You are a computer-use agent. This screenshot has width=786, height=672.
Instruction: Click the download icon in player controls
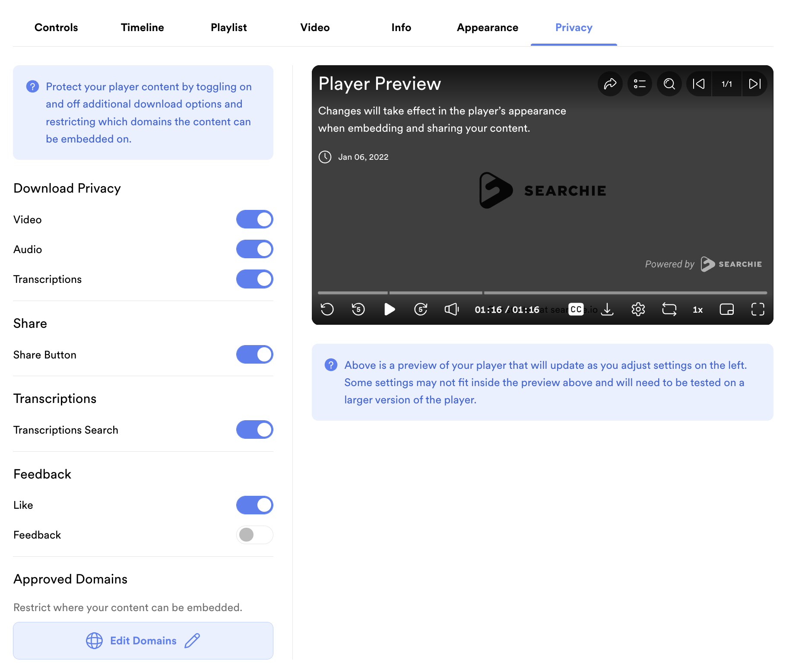[607, 309]
